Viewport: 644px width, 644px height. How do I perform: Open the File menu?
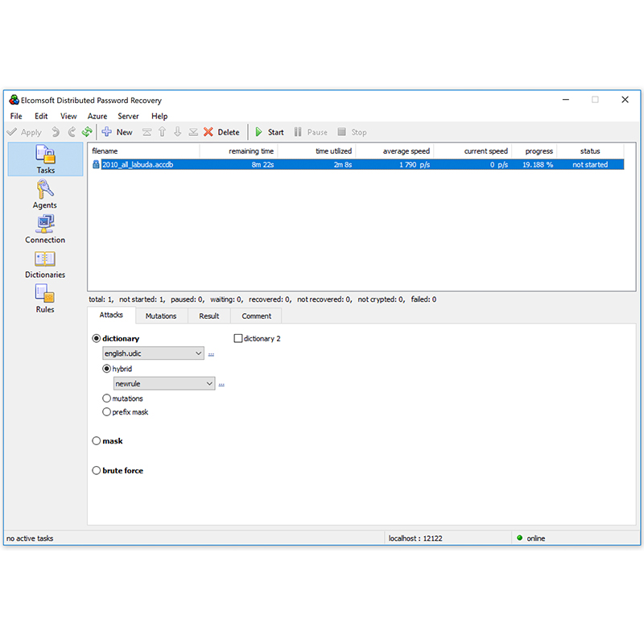(x=16, y=116)
